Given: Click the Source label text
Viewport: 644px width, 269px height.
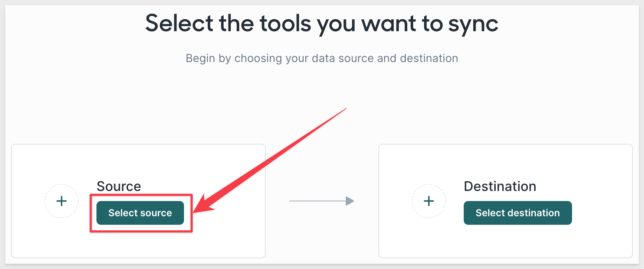Looking at the screenshot, I should [x=119, y=186].
